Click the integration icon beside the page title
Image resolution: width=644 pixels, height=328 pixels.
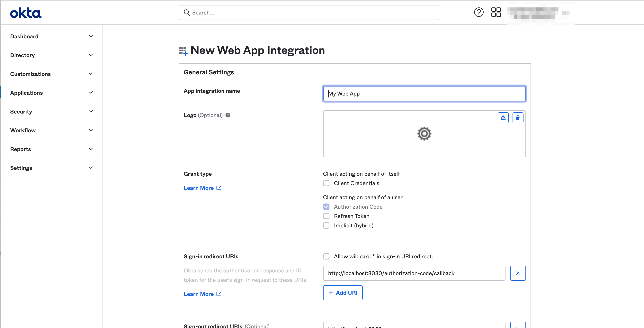(182, 50)
